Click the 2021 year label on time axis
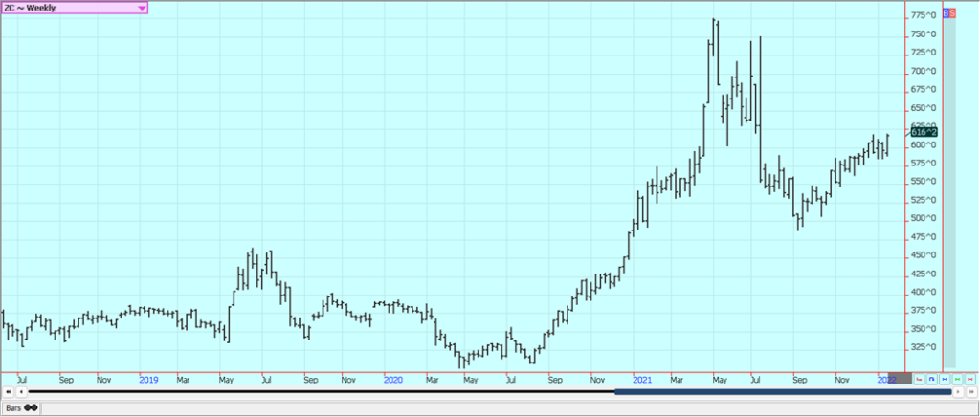The image size is (980, 417). pos(642,379)
